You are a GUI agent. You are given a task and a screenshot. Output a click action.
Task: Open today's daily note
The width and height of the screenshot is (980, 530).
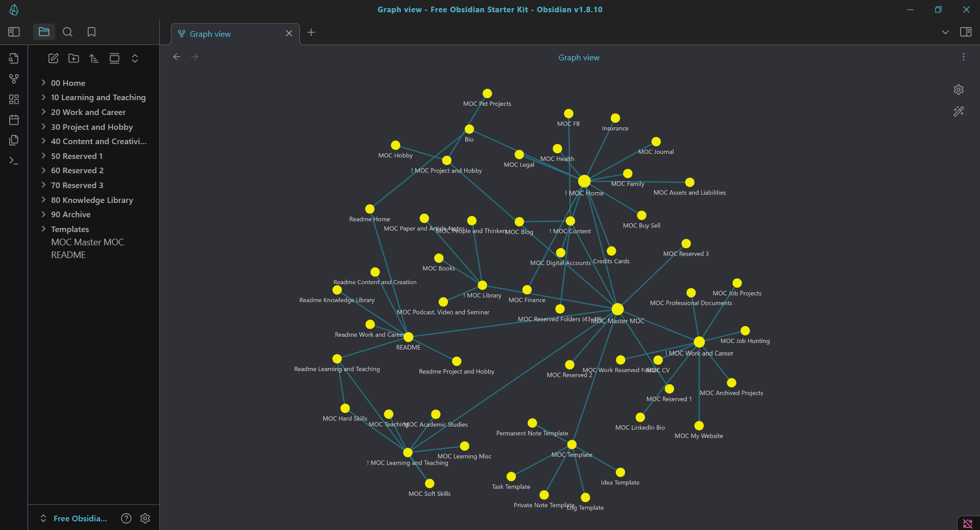[14, 120]
